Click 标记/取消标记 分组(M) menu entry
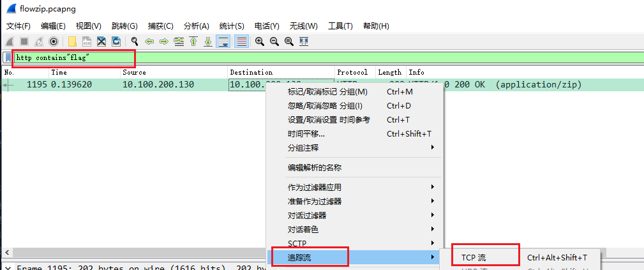This screenshot has height=270, width=644. pos(327,92)
